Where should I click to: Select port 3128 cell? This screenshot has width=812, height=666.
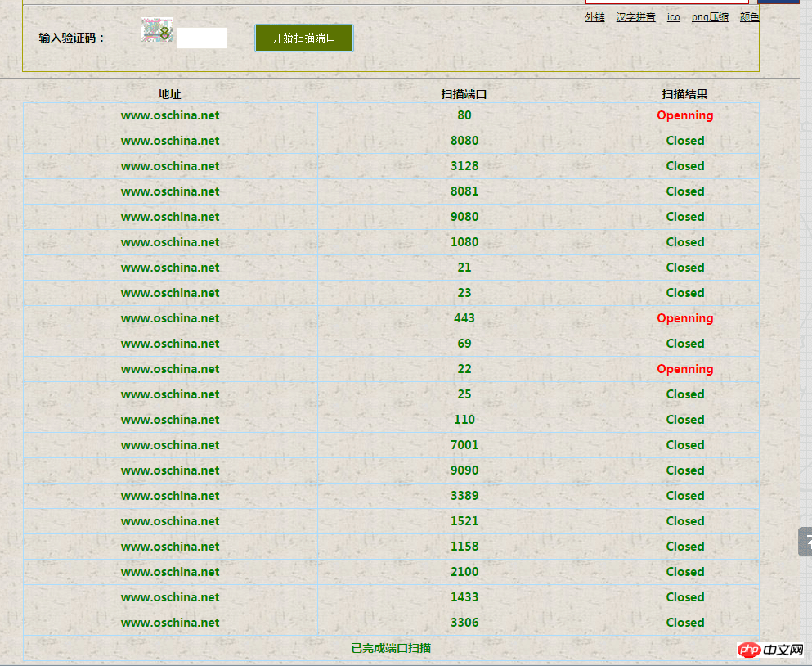click(x=464, y=166)
